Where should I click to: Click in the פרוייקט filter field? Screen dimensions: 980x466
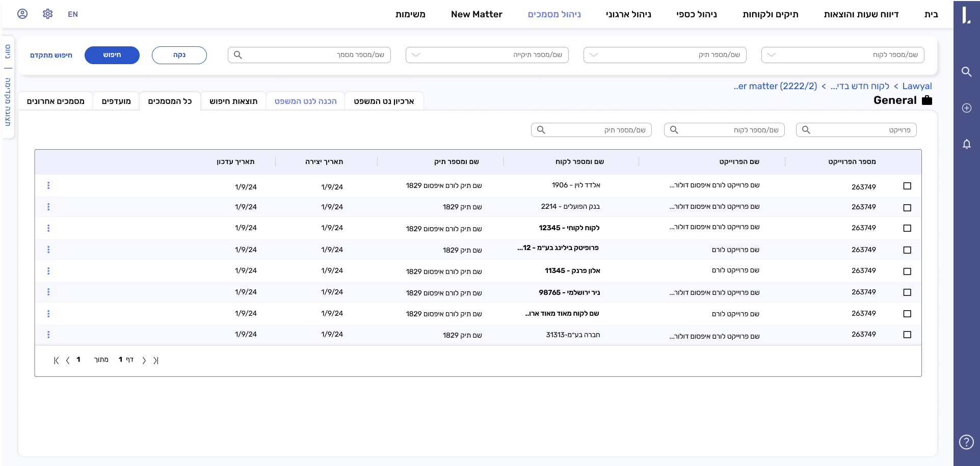pyautogui.click(x=856, y=130)
